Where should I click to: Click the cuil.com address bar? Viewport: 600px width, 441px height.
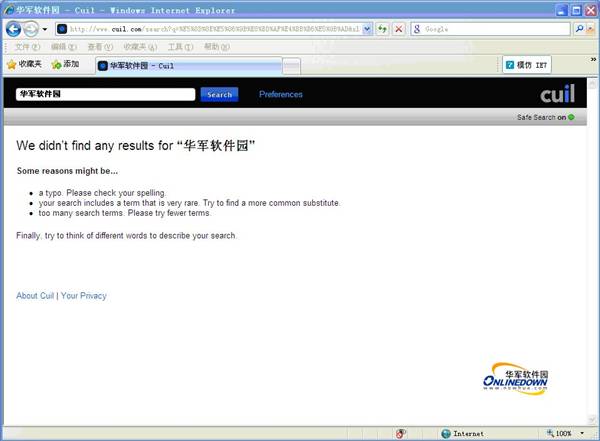[209, 29]
